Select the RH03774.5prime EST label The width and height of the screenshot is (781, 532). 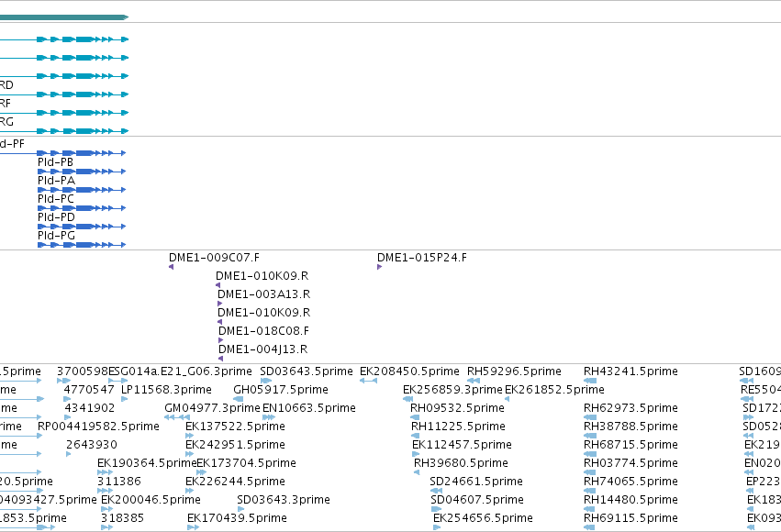630,464
